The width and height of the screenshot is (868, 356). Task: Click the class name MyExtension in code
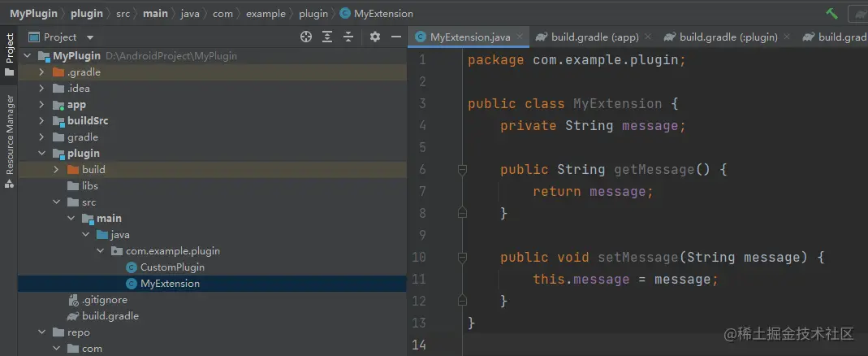click(617, 104)
